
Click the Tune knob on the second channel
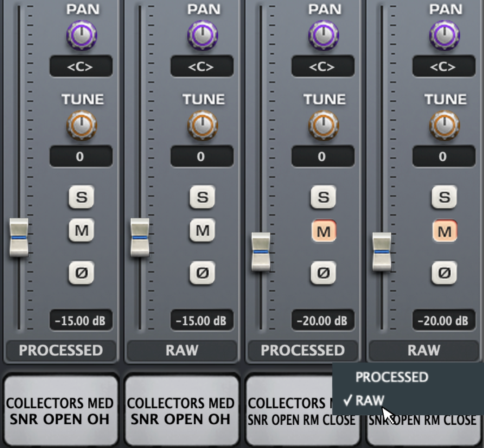pos(203,125)
